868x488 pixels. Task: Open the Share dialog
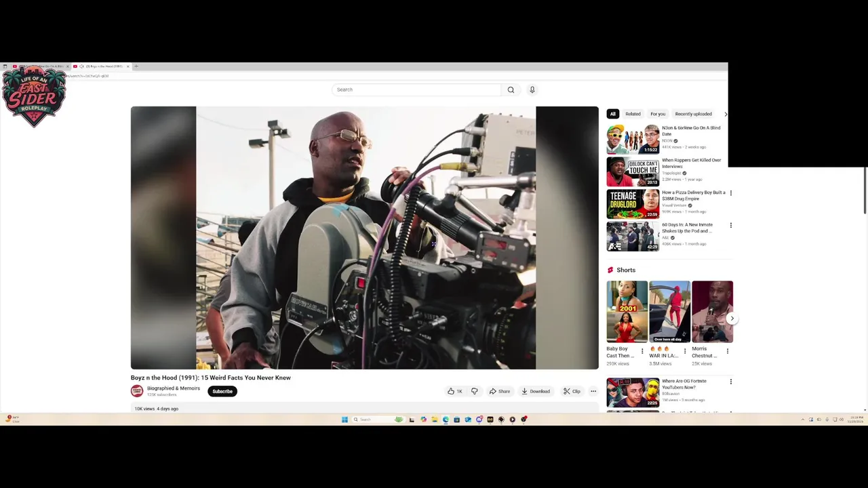coord(500,391)
